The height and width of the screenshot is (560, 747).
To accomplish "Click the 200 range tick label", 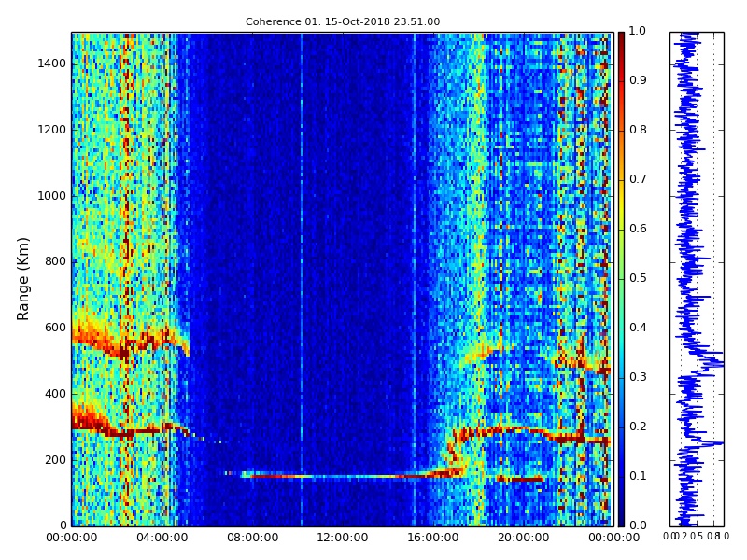I will (x=56, y=460).
